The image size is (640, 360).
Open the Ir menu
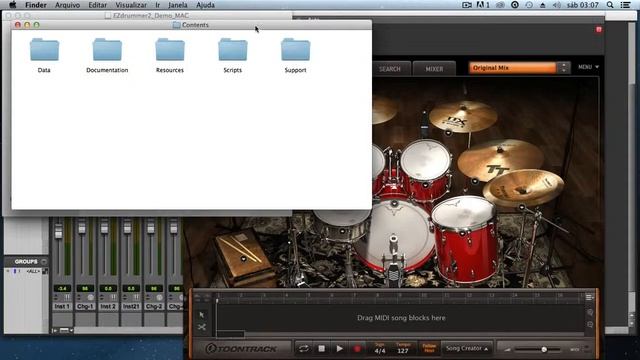pyautogui.click(x=158, y=5)
